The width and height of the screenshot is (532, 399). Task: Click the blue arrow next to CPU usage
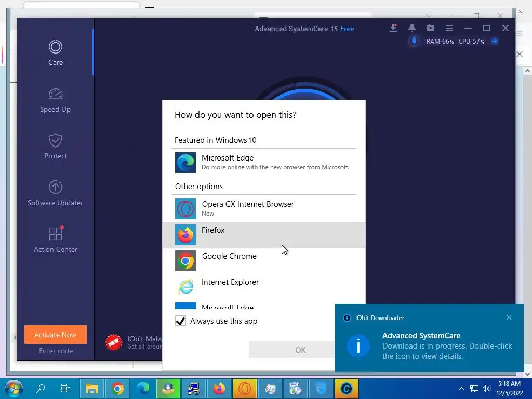pyautogui.click(x=495, y=42)
